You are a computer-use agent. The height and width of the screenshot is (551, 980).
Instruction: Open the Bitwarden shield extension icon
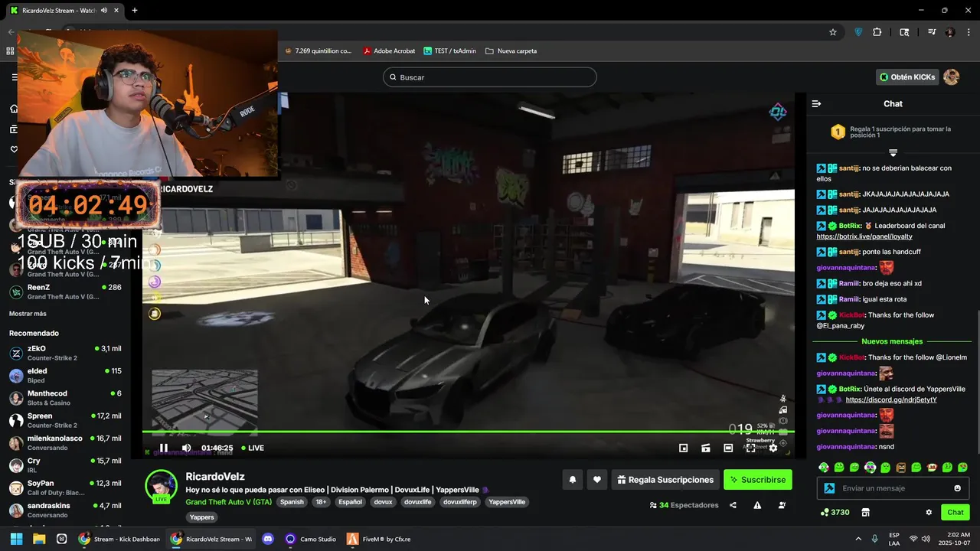pos(858,32)
